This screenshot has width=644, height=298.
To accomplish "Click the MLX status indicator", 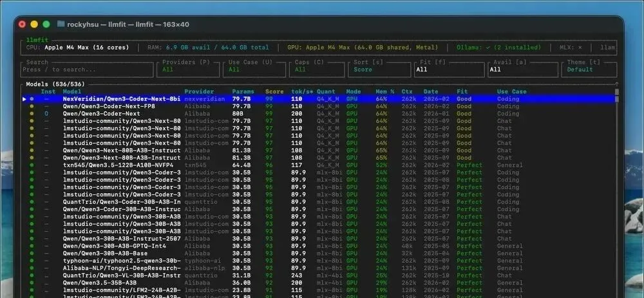I will [571, 47].
